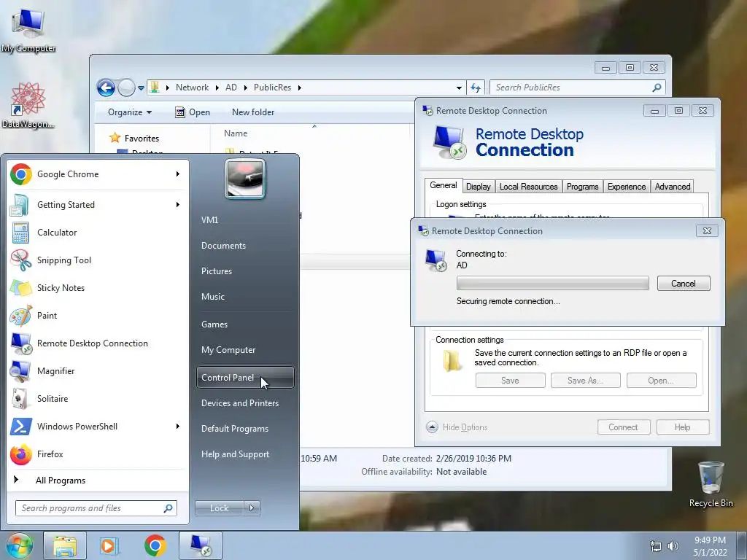Collapse options with Hide Options toggle
Image resolution: width=747 pixels, height=560 pixels.
(x=457, y=427)
